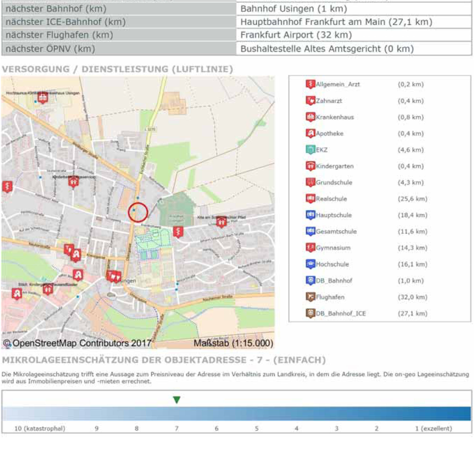
Task: Click the Krankenhaus legend icon
Action: pyautogui.click(x=310, y=117)
